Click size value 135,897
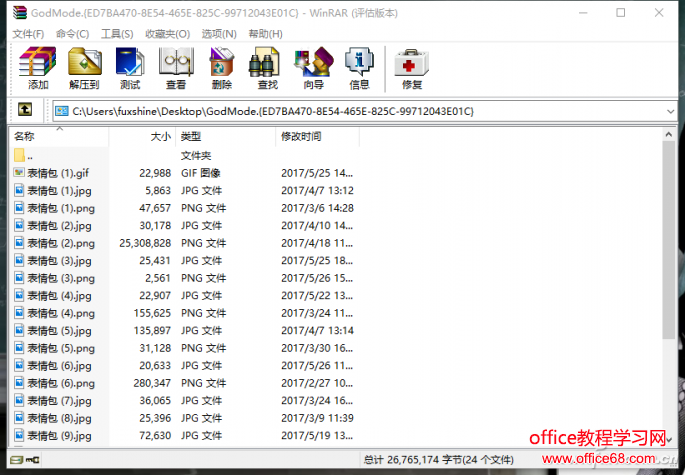This screenshot has width=685, height=475. (x=152, y=331)
